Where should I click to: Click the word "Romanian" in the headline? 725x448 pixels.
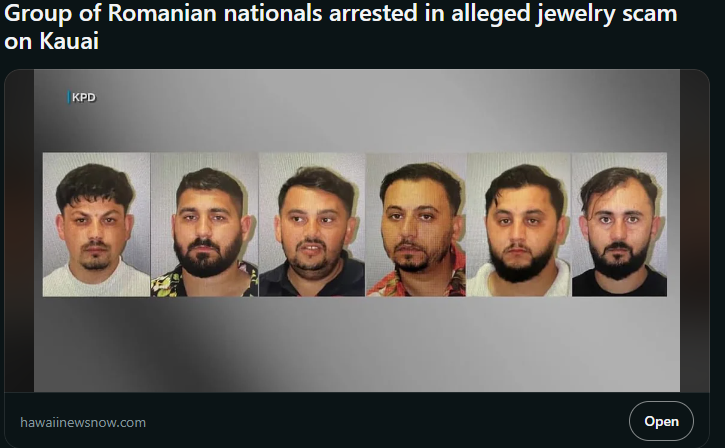click(x=162, y=12)
